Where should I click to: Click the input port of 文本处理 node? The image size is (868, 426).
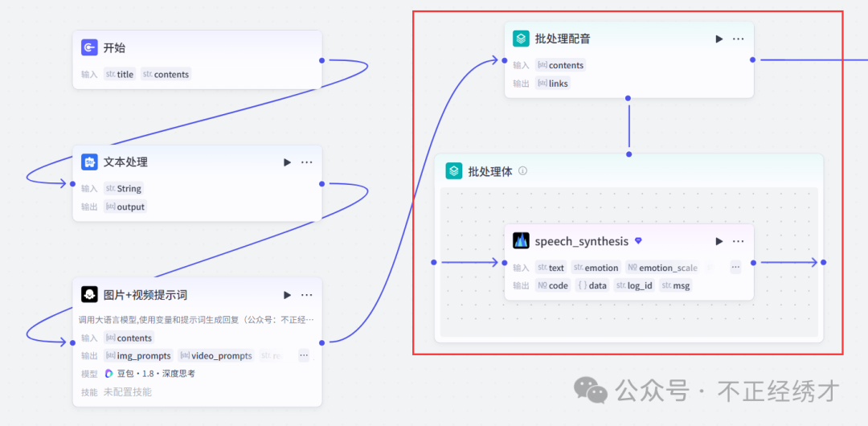pyautogui.click(x=72, y=184)
